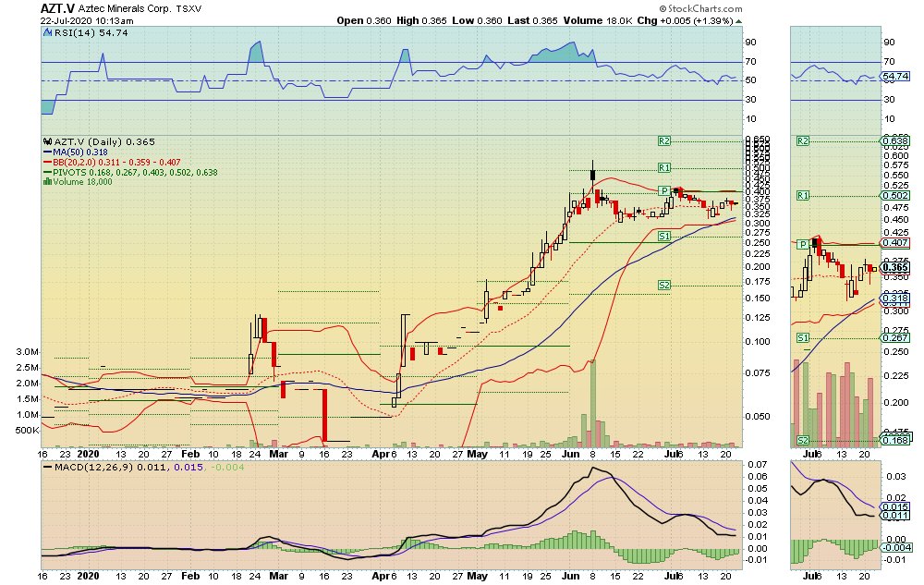The width and height of the screenshot is (924, 585).
Task: Click the Feb label on price chart date axis
Action: [190, 454]
